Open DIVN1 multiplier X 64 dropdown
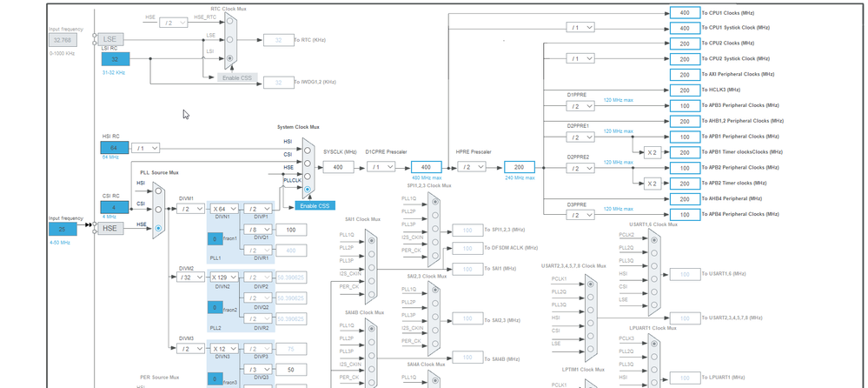This screenshot has width=868, height=388. pos(224,209)
